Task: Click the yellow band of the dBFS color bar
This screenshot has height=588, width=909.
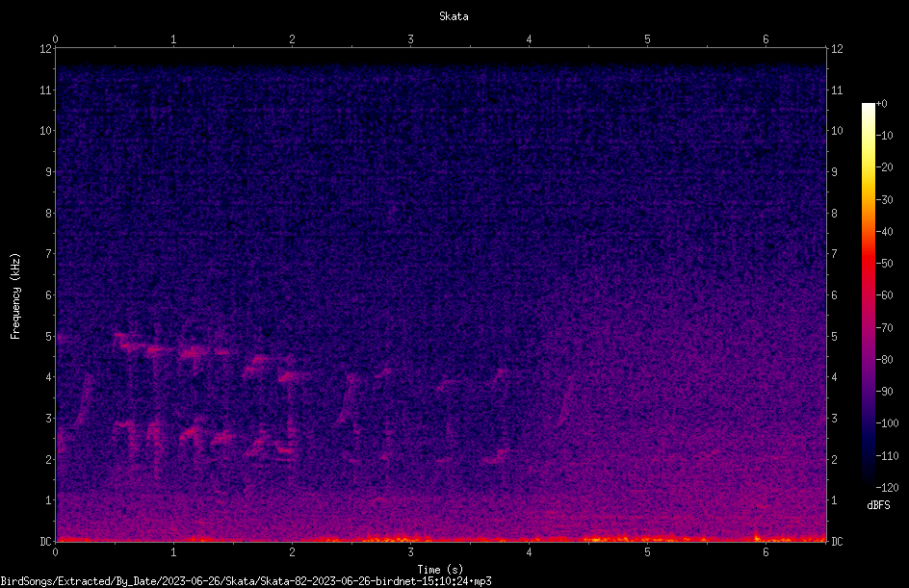Action: point(868,166)
